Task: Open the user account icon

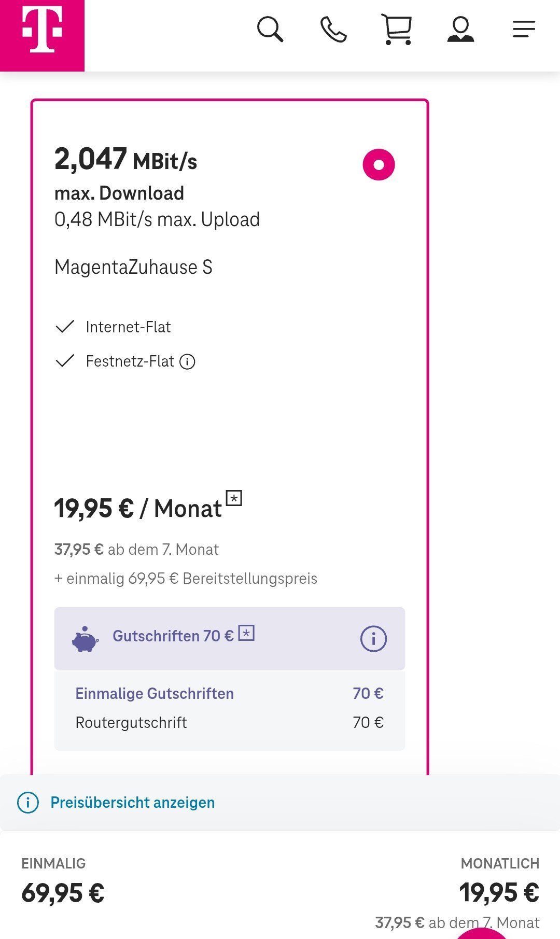Action: point(460,29)
